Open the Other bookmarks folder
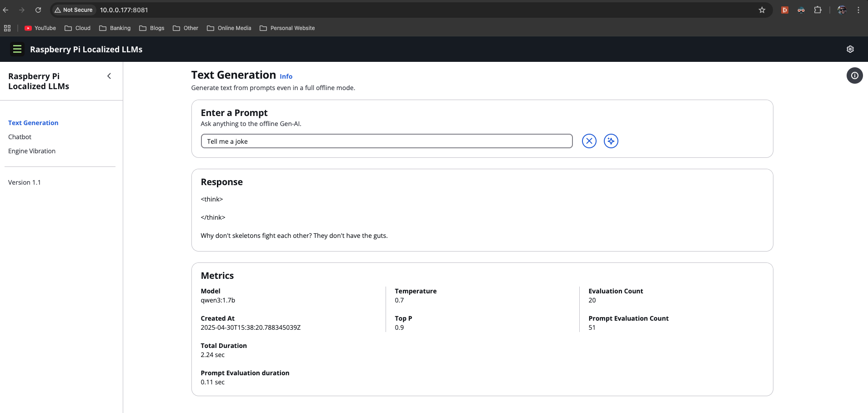This screenshot has width=868, height=413. click(x=186, y=28)
